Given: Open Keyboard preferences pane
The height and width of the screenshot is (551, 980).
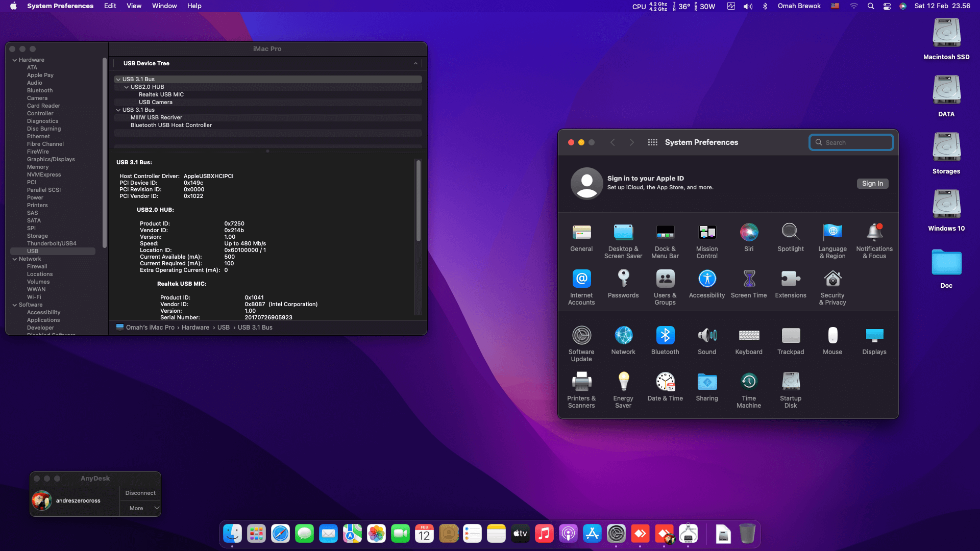Looking at the screenshot, I should pos(749,341).
